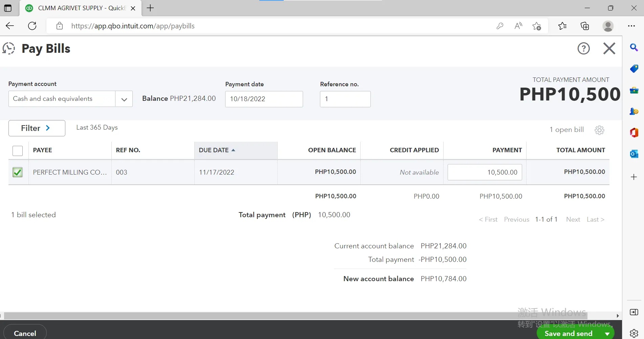Expand the Filter panel
The width and height of the screenshot is (644, 339).
[x=37, y=128]
